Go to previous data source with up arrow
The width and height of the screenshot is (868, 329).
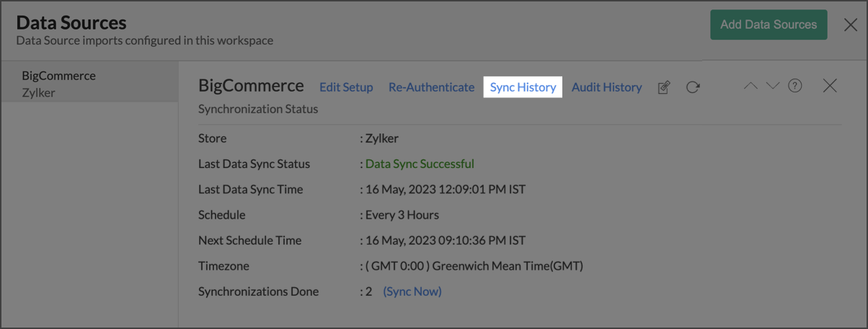(750, 86)
